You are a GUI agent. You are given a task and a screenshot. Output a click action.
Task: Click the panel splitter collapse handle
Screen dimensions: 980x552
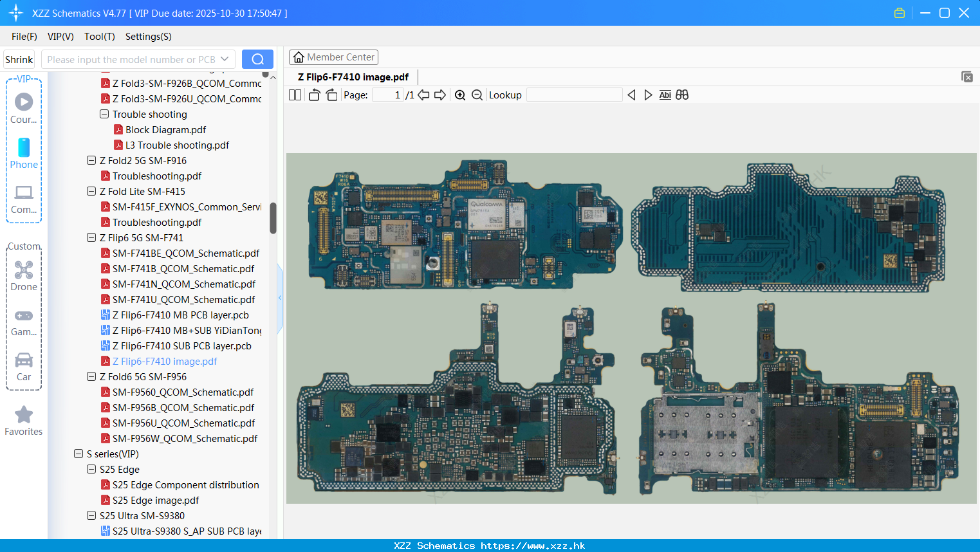point(280,298)
